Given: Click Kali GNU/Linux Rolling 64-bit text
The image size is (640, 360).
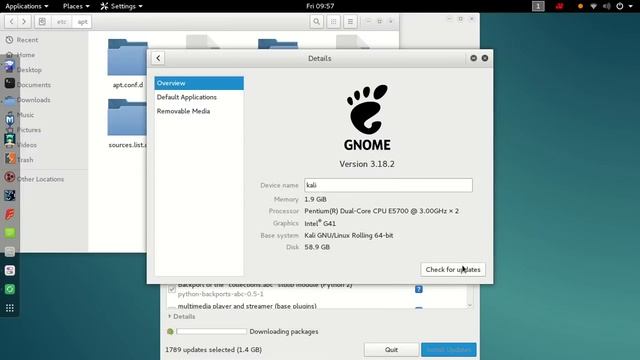Looking at the screenshot, I should [x=349, y=236].
